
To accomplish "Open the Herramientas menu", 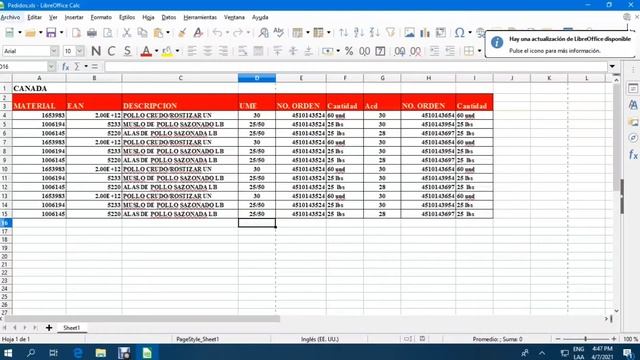I will tap(200, 17).
